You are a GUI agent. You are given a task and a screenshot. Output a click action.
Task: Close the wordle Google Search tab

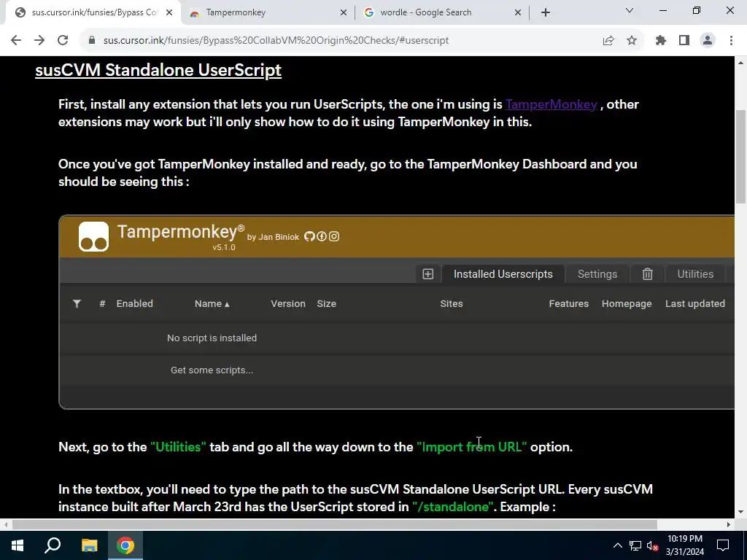tap(518, 12)
